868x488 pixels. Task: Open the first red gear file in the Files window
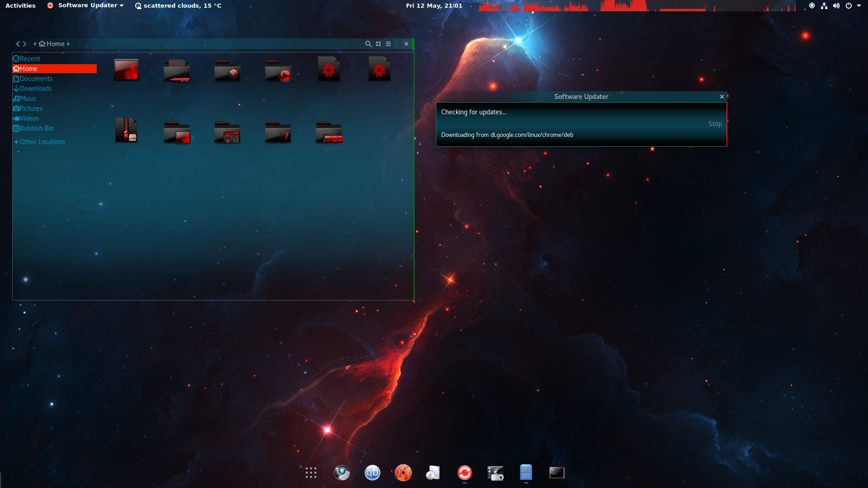329,69
